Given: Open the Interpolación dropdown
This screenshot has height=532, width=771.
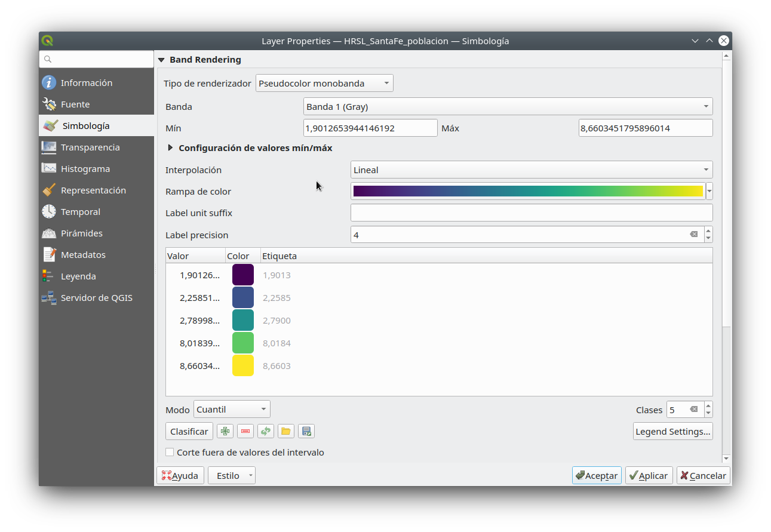Looking at the screenshot, I should click(x=532, y=170).
